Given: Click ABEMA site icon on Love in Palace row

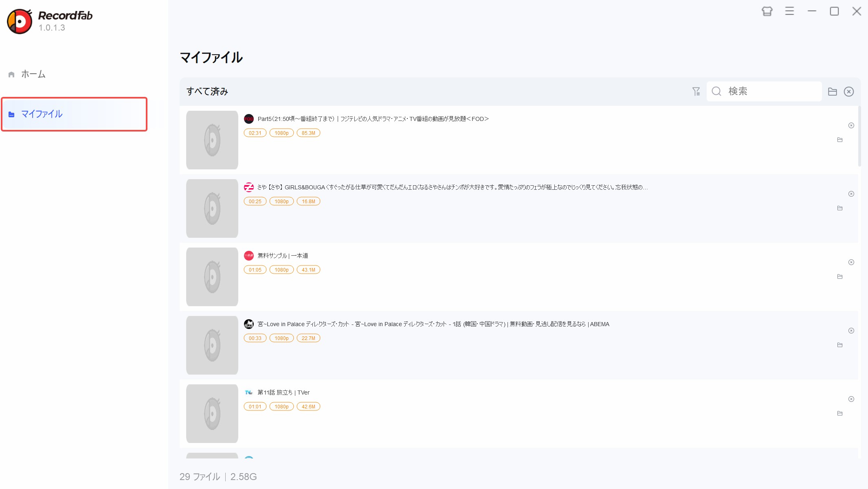Looking at the screenshot, I should [x=249, y=324].
